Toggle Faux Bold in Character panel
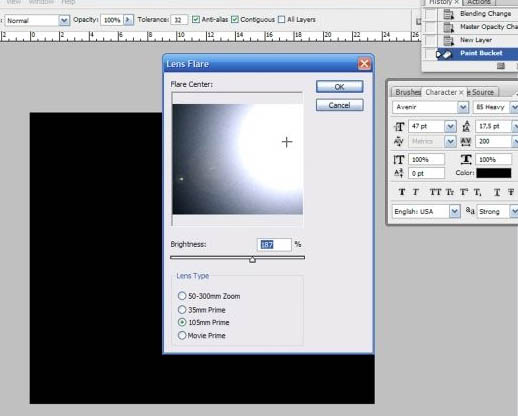 click(402, 192)
